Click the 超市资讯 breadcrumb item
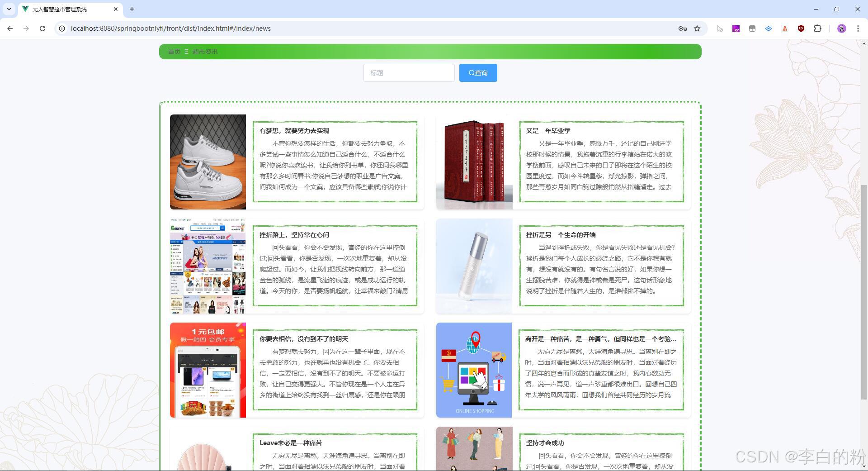 [x=205, y=52]
